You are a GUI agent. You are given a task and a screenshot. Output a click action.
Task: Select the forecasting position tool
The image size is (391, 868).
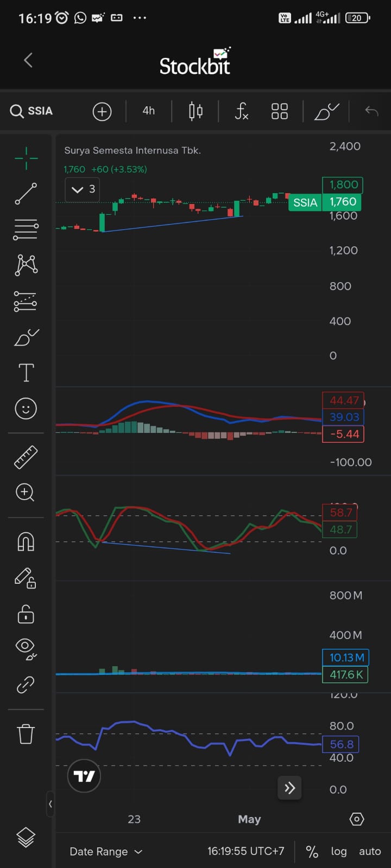click(26, 301)
